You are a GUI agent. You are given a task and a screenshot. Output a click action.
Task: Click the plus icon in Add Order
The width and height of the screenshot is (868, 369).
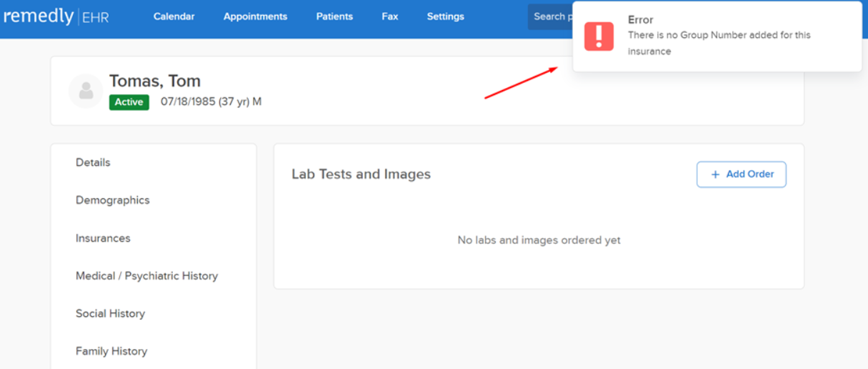click(715, 174)
